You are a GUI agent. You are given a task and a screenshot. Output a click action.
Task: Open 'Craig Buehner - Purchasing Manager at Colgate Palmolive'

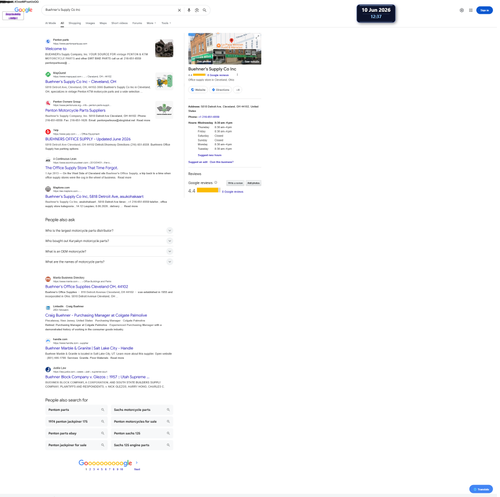[96, 315]
